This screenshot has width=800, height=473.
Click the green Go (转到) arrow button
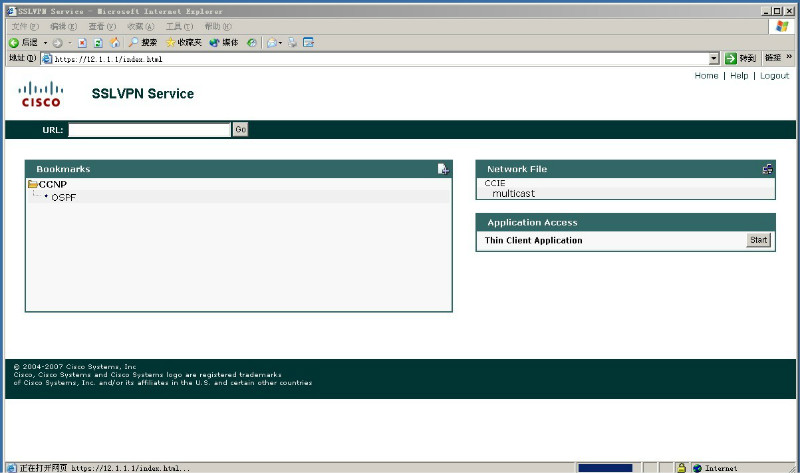740,58
